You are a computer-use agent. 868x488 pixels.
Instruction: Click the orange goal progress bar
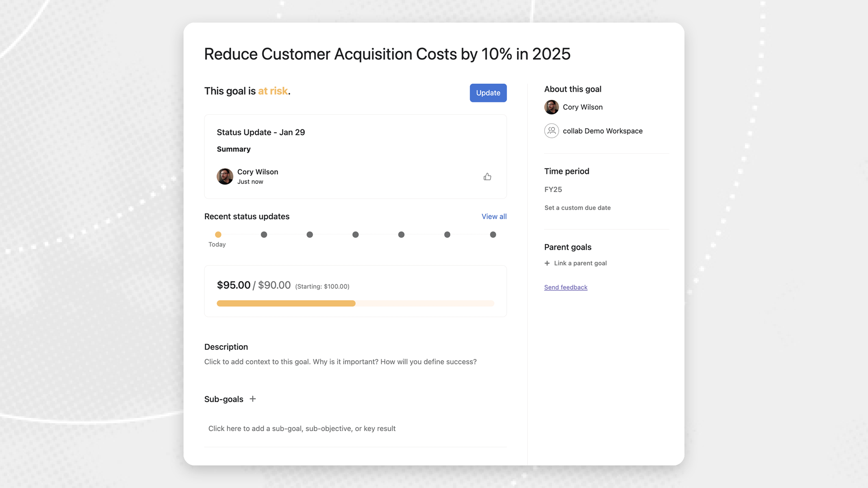[286, 304]
